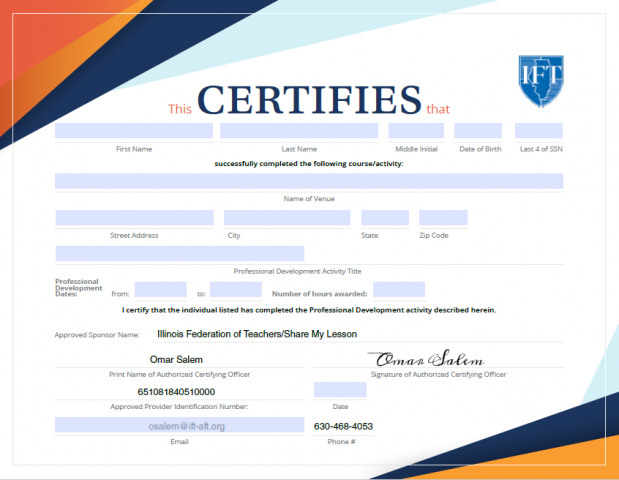The image size is (619, 480).
Task: Click the State input field
Action: tap(385, 218)
